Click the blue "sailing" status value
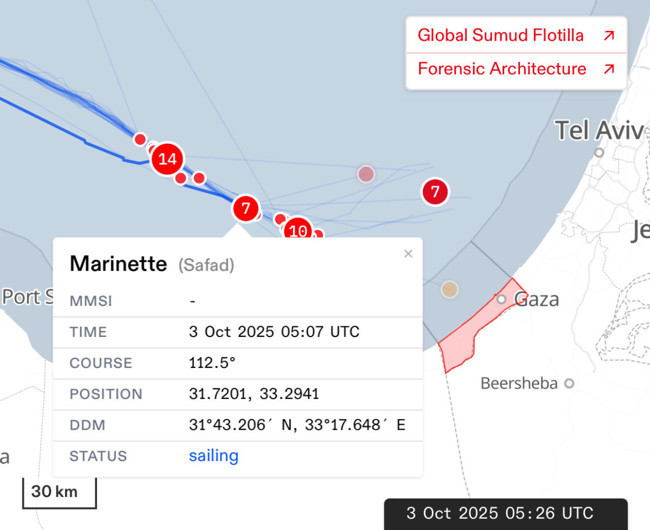The image size is (650, 530). [214, 456]
